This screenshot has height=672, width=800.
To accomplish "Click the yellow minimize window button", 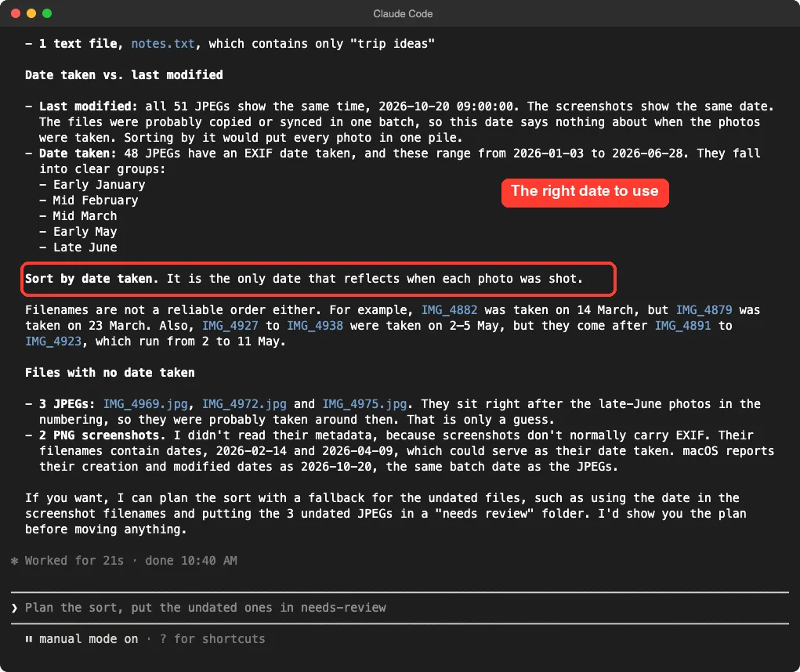I will click(x=31, y=13).
